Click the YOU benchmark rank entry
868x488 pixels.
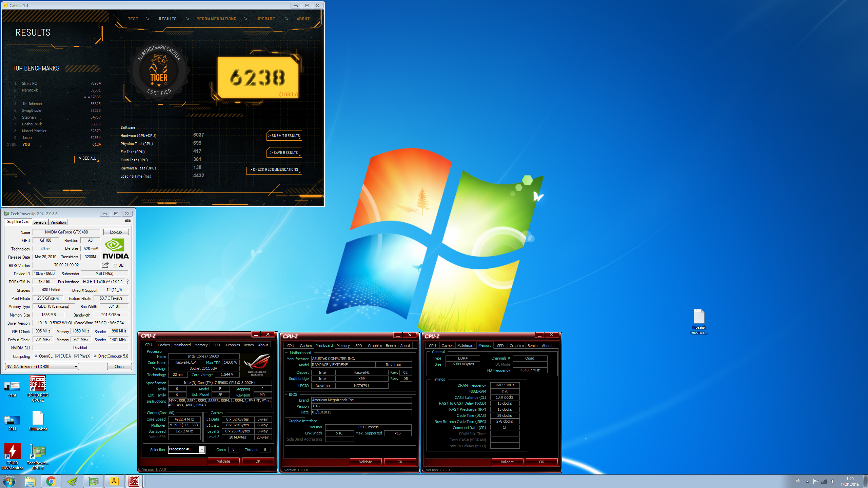pos(54,144)
